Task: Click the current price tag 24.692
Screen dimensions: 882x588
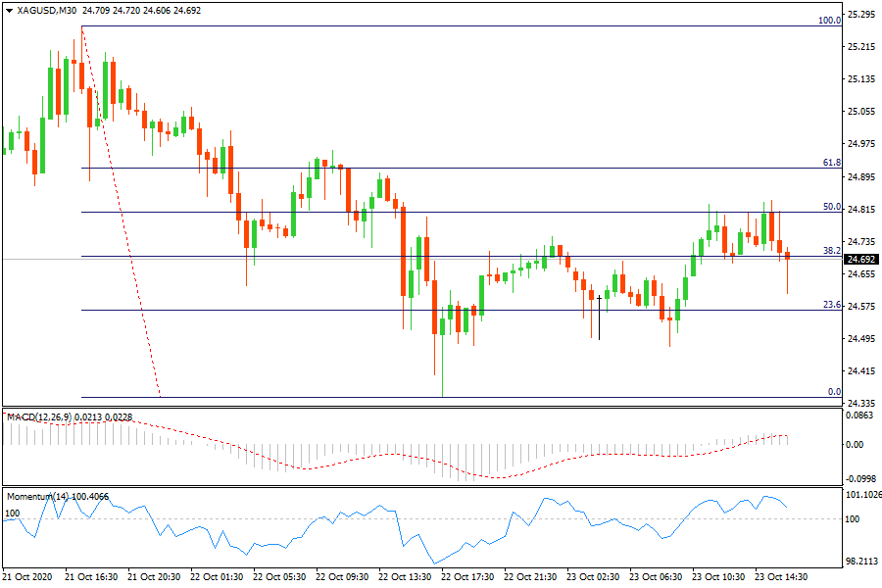Action: coord(861,260)
